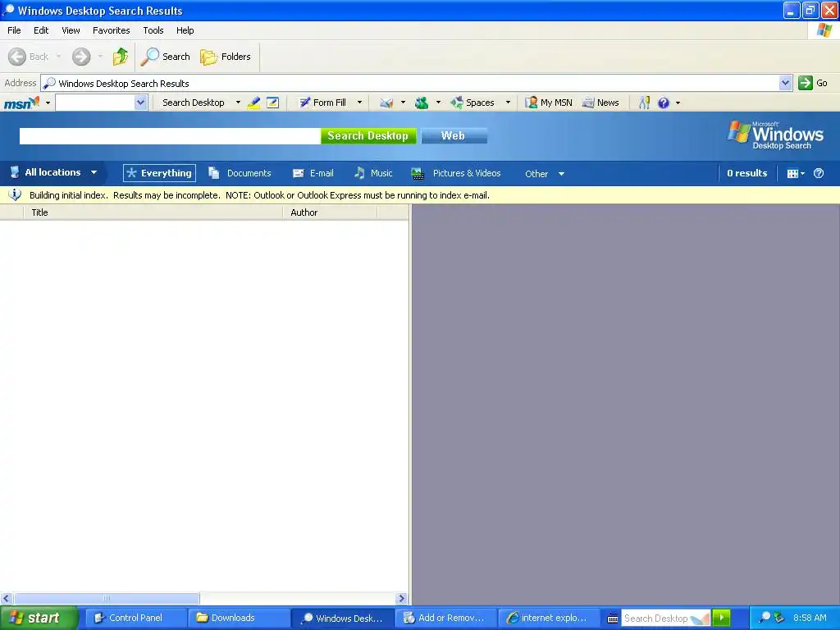Open the MSN logo dropdown arrow

point(48,103)
